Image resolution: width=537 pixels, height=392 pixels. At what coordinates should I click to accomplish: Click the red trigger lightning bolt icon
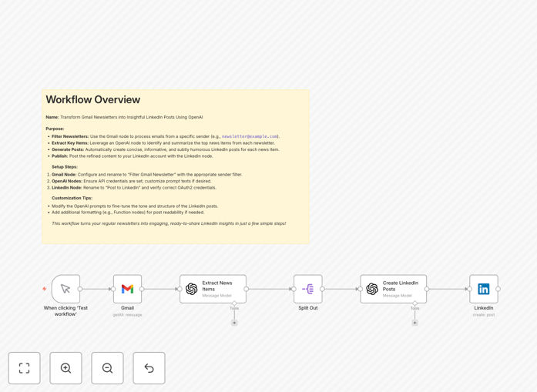pos(44,289)
